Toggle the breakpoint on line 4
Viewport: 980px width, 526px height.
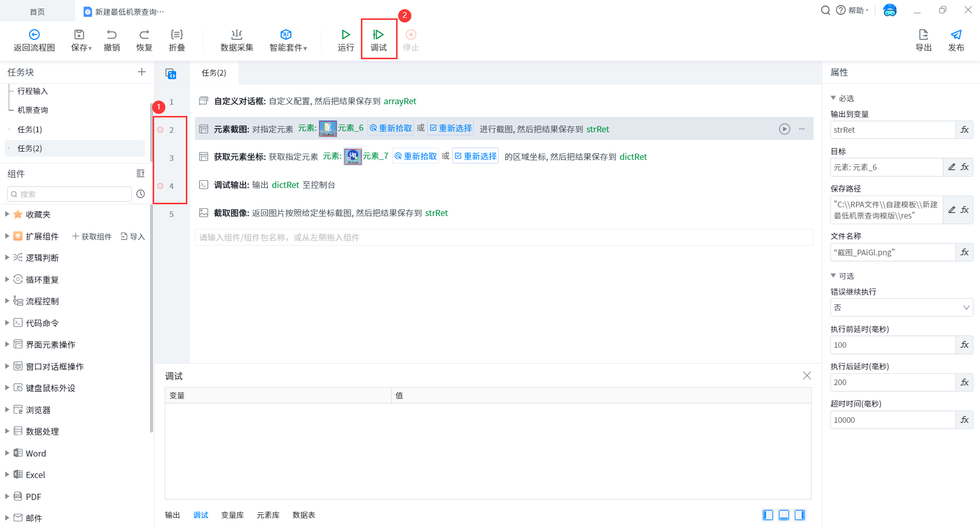coord(160,186)
